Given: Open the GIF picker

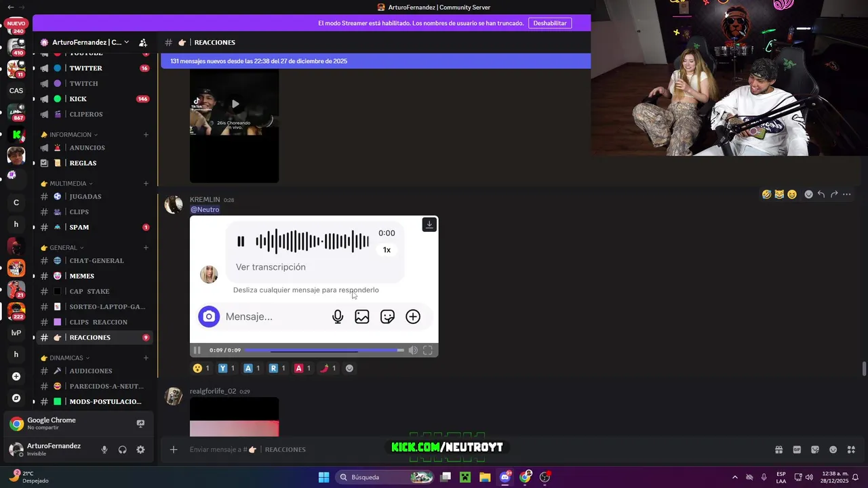Looking at the screenshot, I should point(797,449).
